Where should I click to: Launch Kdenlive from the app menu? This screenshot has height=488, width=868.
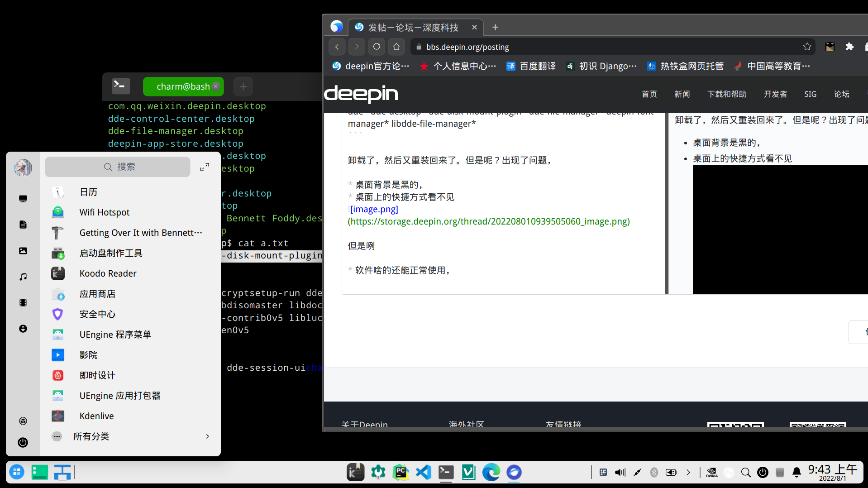[x=96, y=416]
